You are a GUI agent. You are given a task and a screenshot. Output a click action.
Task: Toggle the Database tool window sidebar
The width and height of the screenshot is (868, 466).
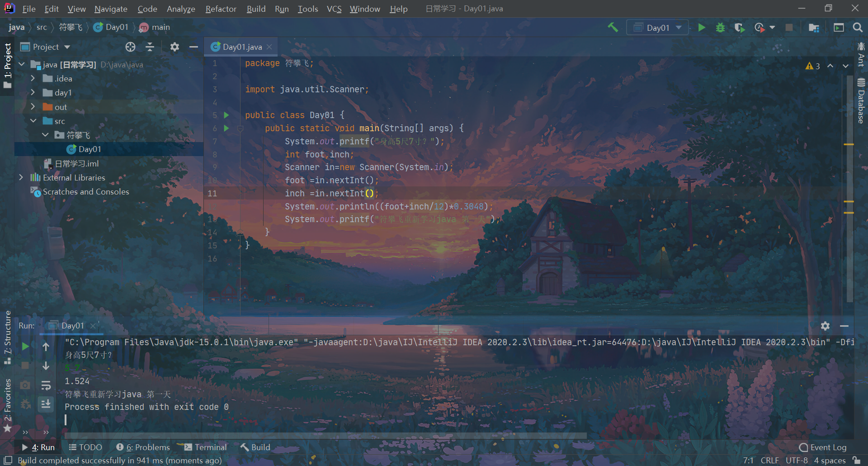861,100
